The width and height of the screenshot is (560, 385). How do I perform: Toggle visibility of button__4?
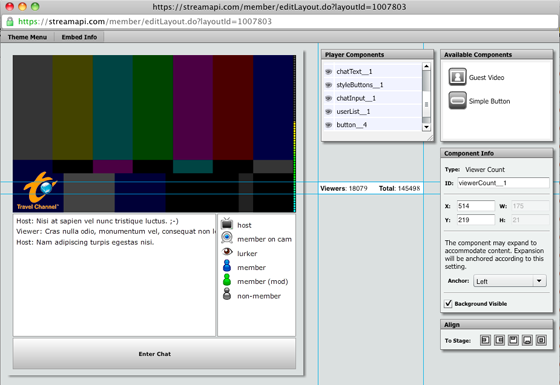point(329,125)
